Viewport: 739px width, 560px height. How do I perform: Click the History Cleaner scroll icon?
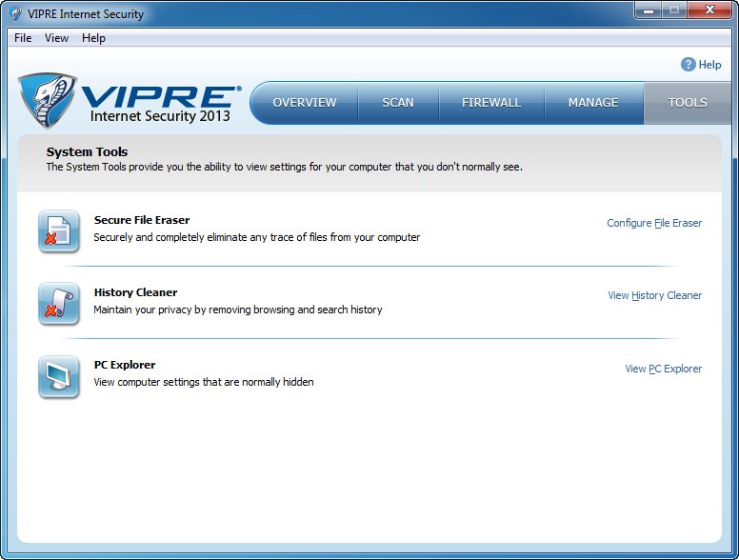coord(59,304)
